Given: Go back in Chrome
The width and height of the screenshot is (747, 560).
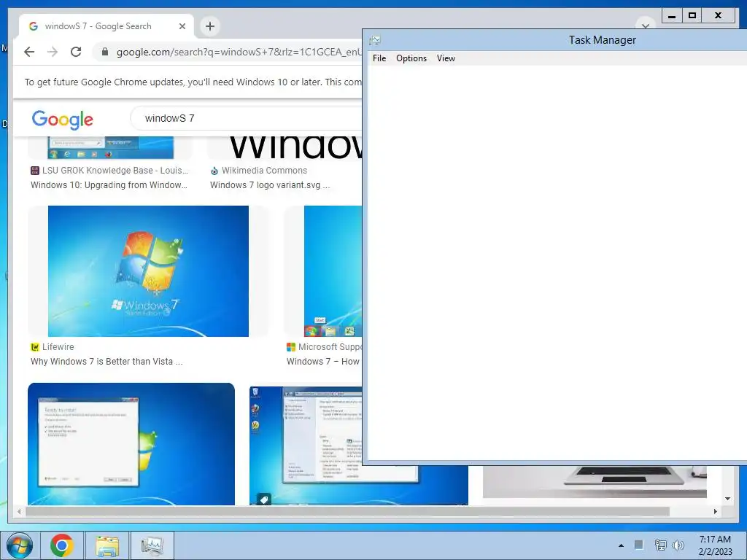Looking at the screenshot, I should pos(29,52).
